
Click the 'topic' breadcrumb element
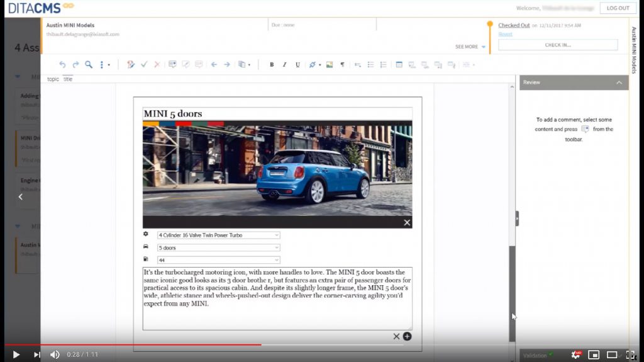pyautogui.click(x=53, y=79)
